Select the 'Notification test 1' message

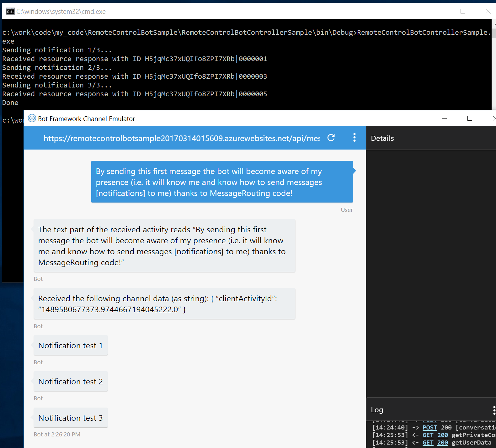71,345
